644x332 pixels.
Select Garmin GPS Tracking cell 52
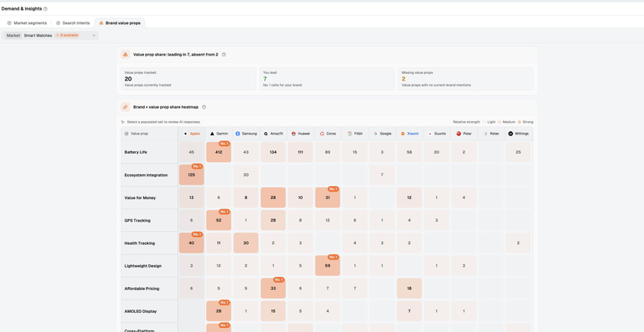(x=218, y=220)
